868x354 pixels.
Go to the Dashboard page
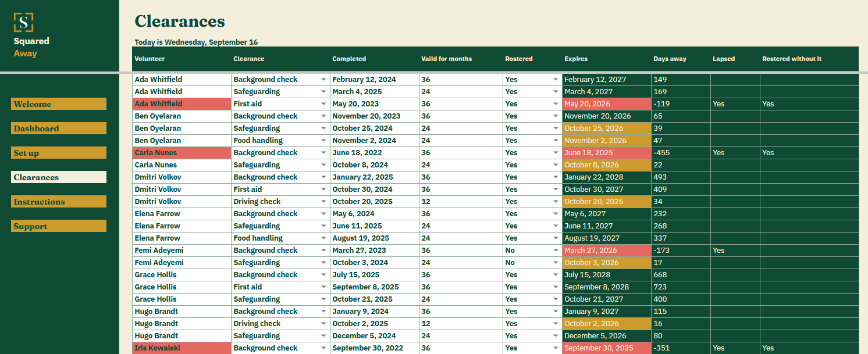[59, 128]
